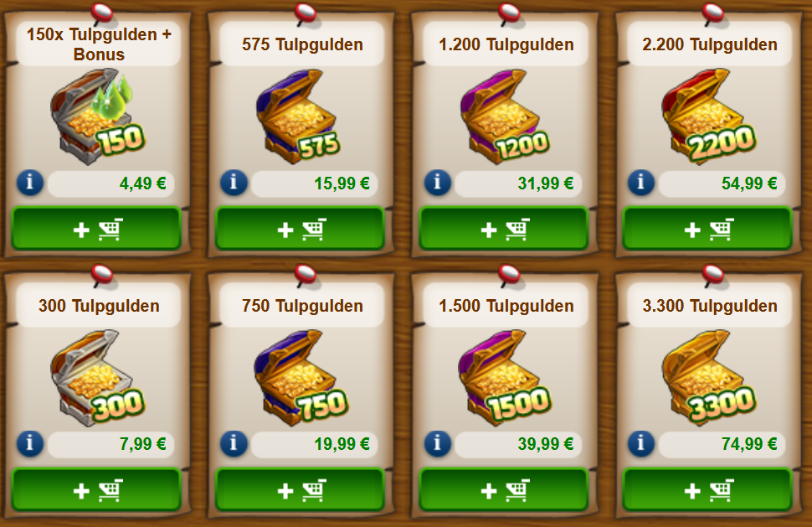Viewport: 812px width, 527px height.
Task: Add 1.200 Tulpgulden to shopping cart
Action: (504, 229)
